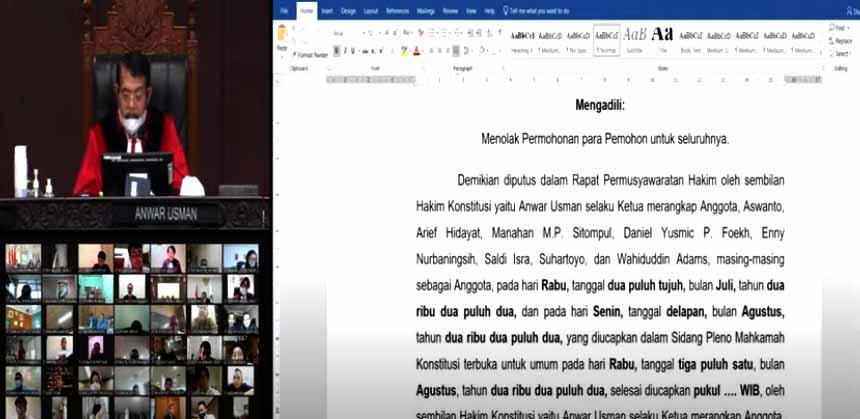Toggle italic text formatting
Image resolution: width=860 pixels, height=419 pixels.
tap(346, 51)
